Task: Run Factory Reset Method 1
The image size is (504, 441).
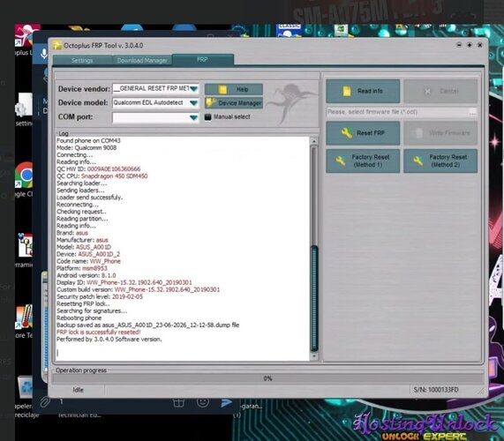Action: (x=363, y=161)
